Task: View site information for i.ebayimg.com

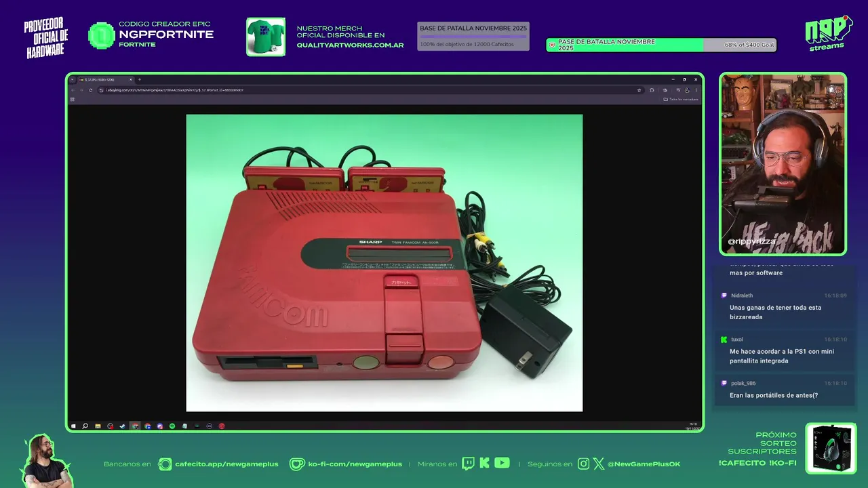Action: (x=101, y=89)
